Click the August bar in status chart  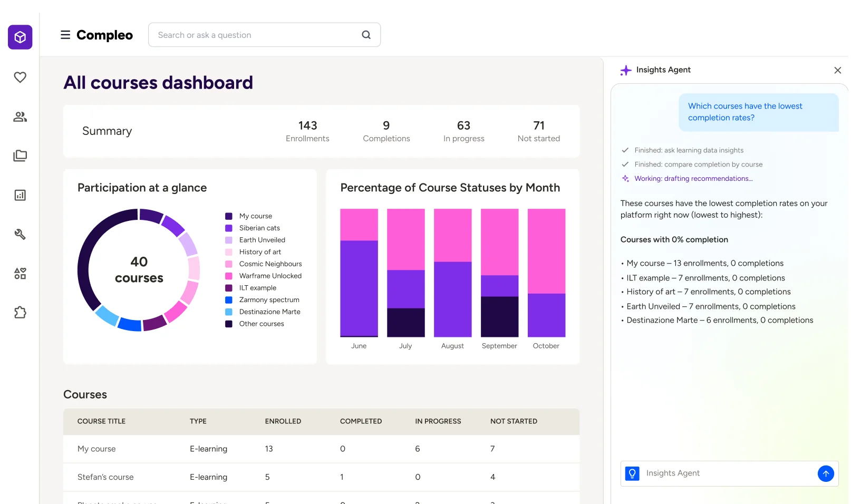tap(453, 273)
